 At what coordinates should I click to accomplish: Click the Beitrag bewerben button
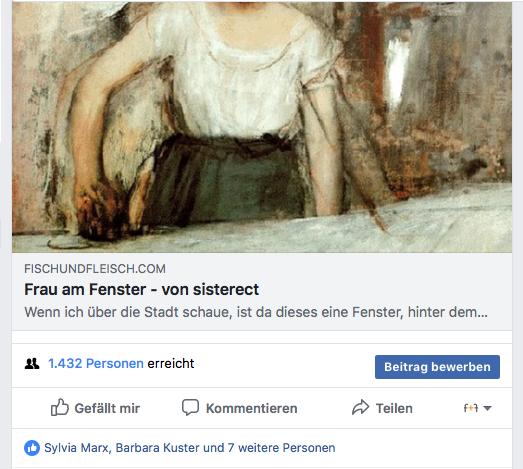pos(437,367)
